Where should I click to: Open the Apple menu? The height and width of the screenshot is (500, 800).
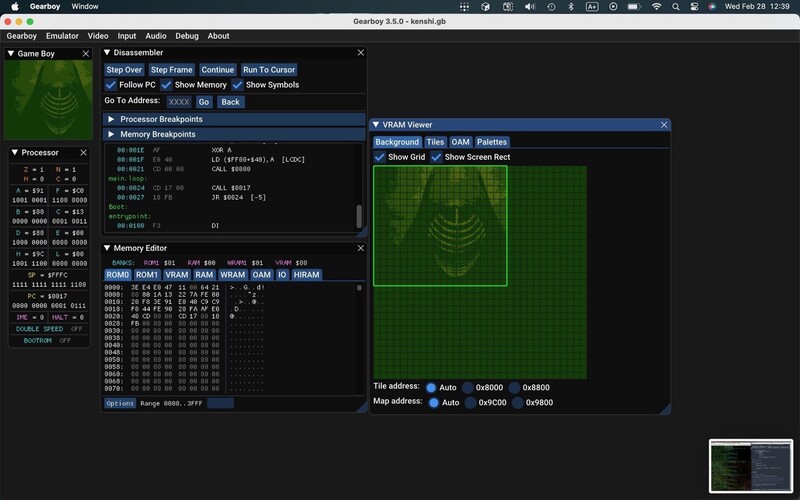tap(15, 7)
